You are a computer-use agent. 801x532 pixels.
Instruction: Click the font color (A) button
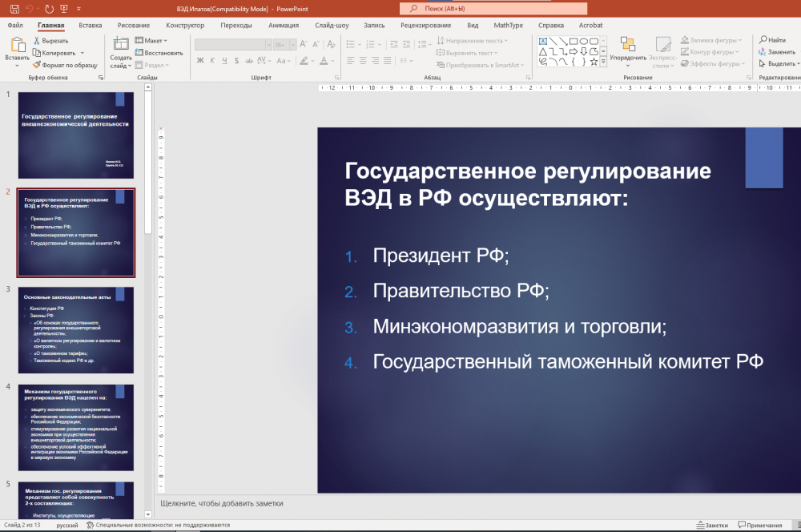coord(323,60)
